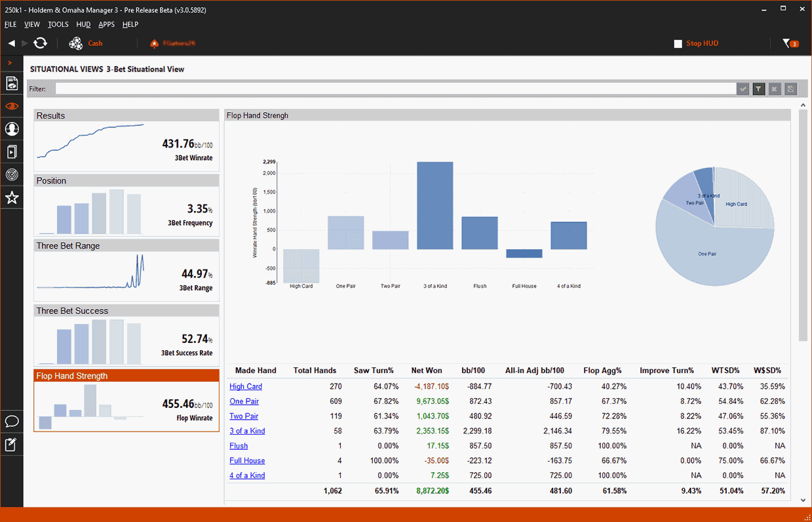
Task: Click inside the Filter text field
Action: (393, 89)
